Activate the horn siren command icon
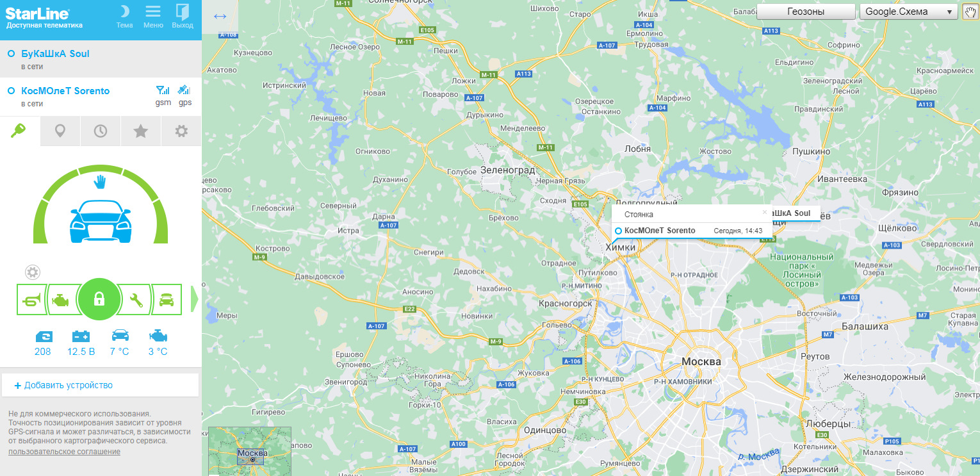Image resolution: width=980 pixels, height=476 pixels. (31, 300)
